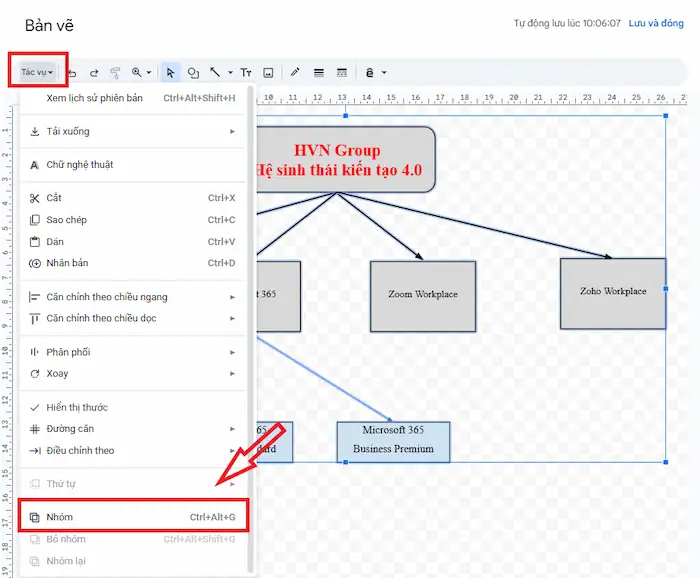The width and height of the screenshot is (700, 578).
Task: Select the HVN Group title shape
Action: (346, 159)
